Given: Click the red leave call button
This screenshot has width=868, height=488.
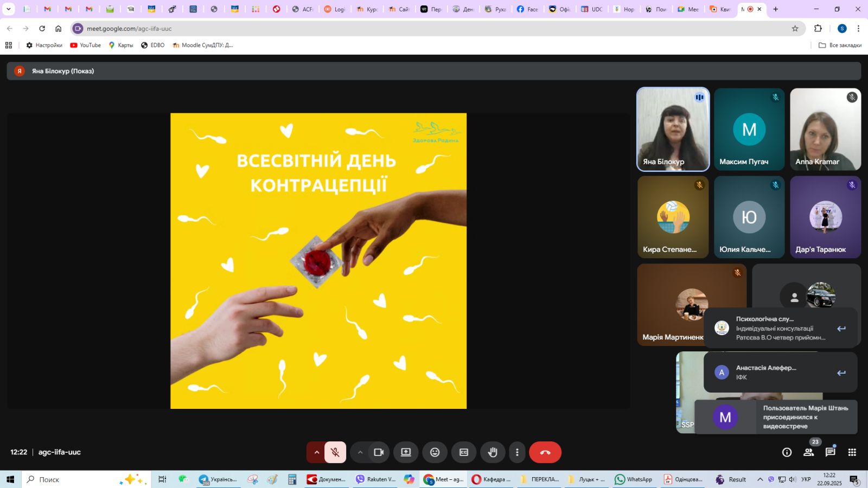Looking at the screenshot, I should (545, 452).
